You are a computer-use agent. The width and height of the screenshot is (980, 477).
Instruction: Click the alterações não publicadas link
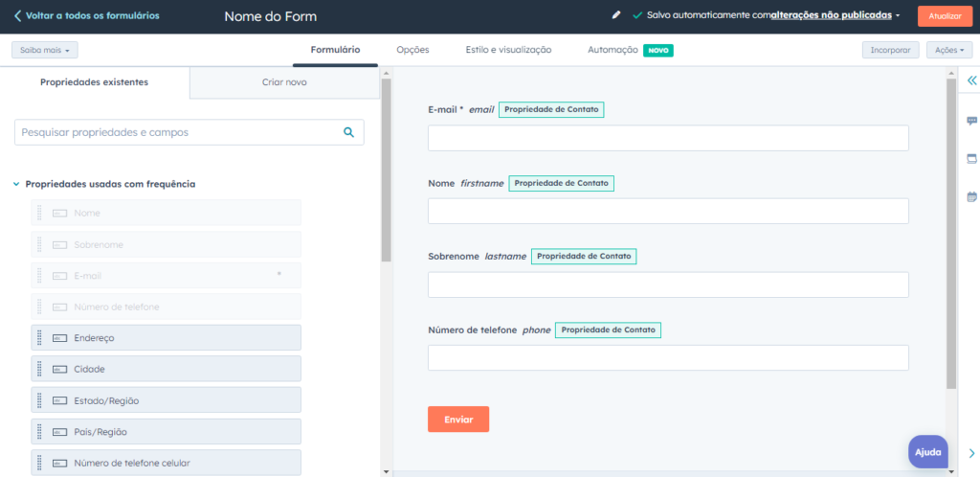[831, 15]
